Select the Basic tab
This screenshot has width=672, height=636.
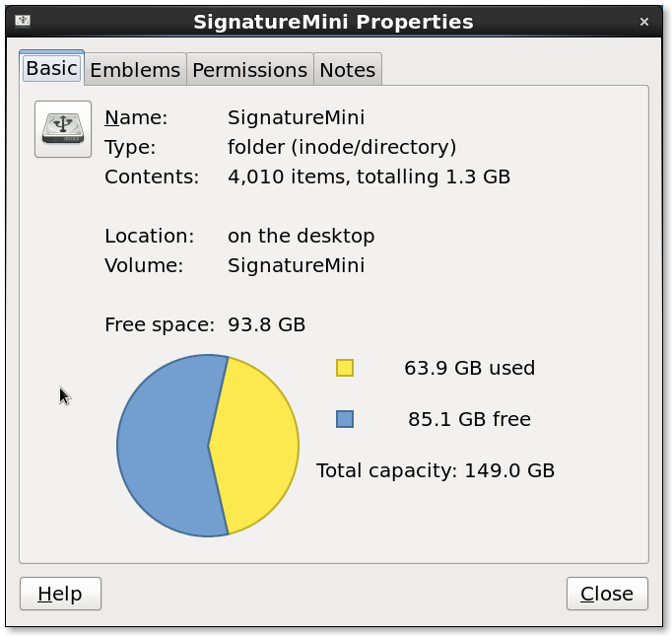click(x=51, y=68)
